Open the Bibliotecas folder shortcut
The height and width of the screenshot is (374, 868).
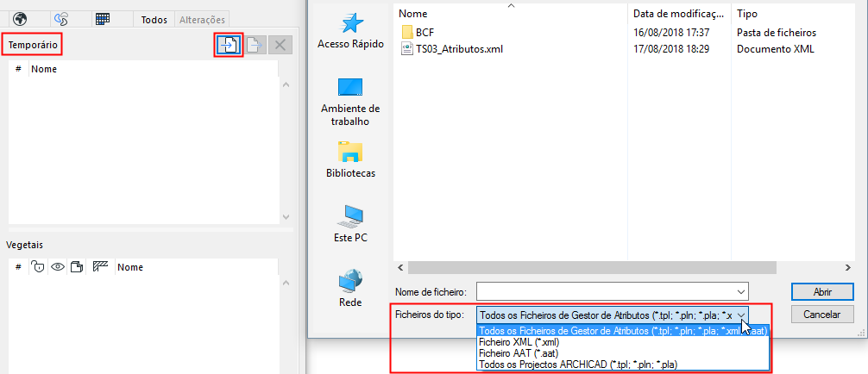coord(350,160)
